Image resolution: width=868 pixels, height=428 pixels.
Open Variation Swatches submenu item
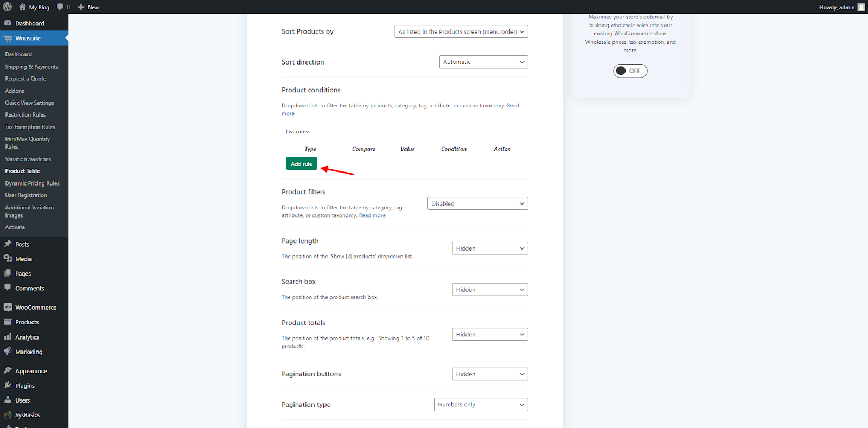28,159
